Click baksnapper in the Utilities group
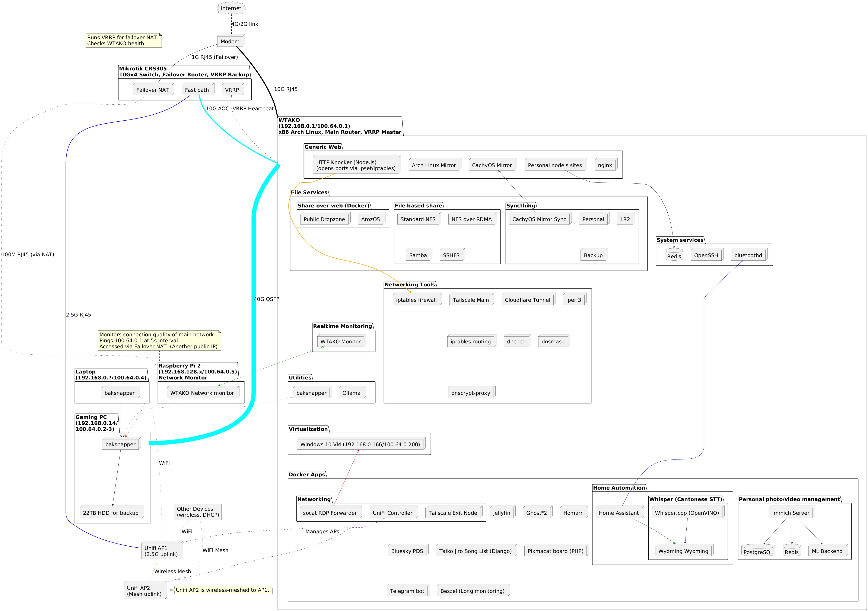868x611 pixels. (x=312, y=392)
